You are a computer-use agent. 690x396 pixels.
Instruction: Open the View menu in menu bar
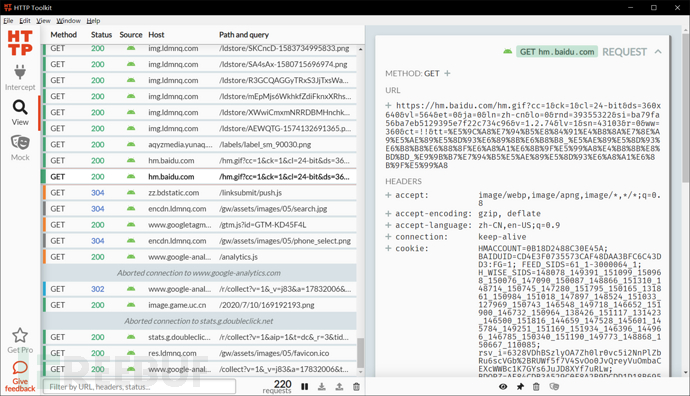(43, 21)
